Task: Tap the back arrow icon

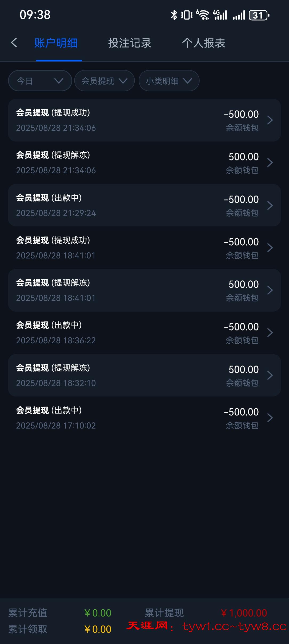Action: [x=14, y=43]
